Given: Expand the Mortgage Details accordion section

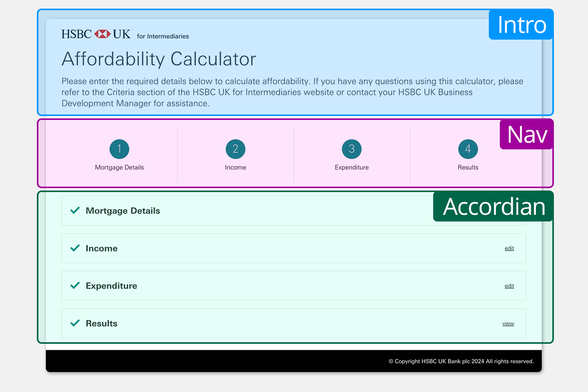Looking at the screenshot, I should 294,211.
